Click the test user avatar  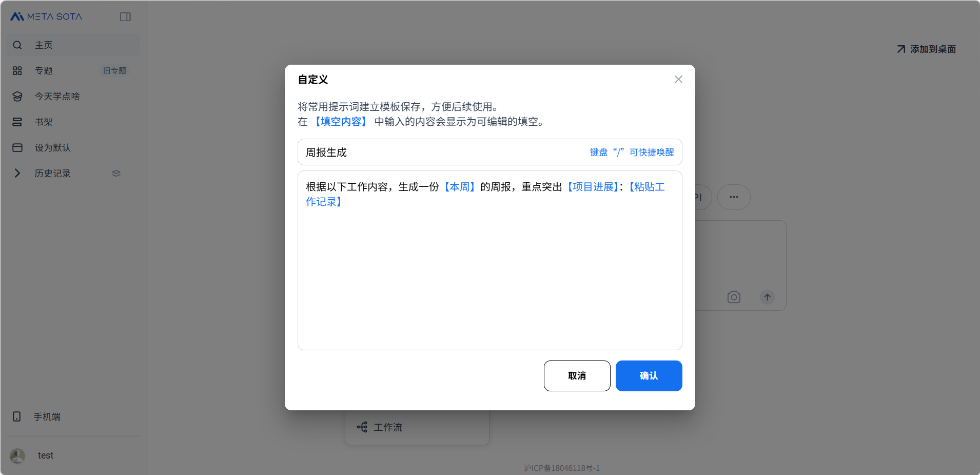(17, 455)
